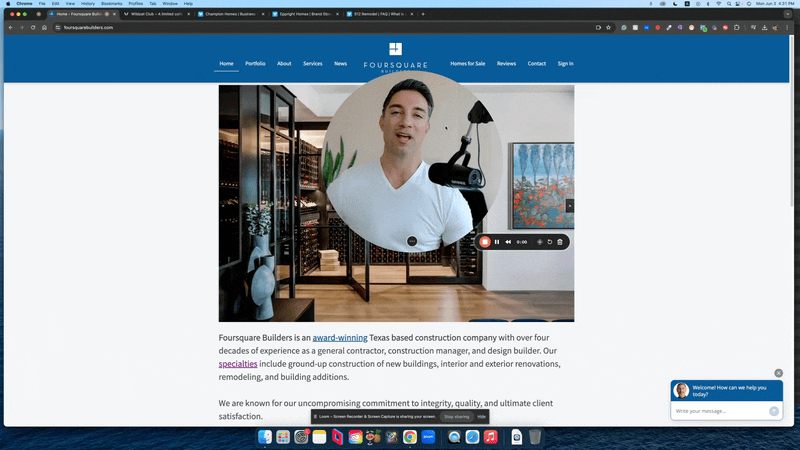This screenshot has height=450, width=800.
Task: Restart the recording using the circular arrow
Action: (549, 242)
